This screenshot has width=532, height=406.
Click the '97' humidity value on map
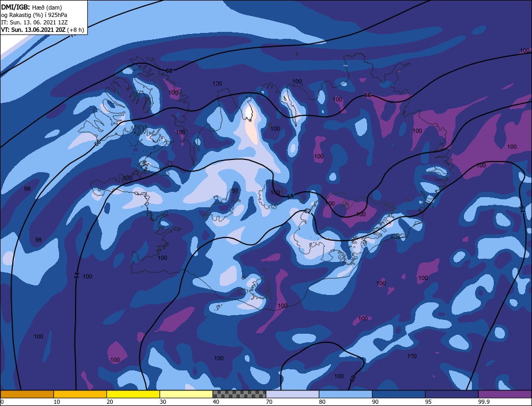coord(235,191)
